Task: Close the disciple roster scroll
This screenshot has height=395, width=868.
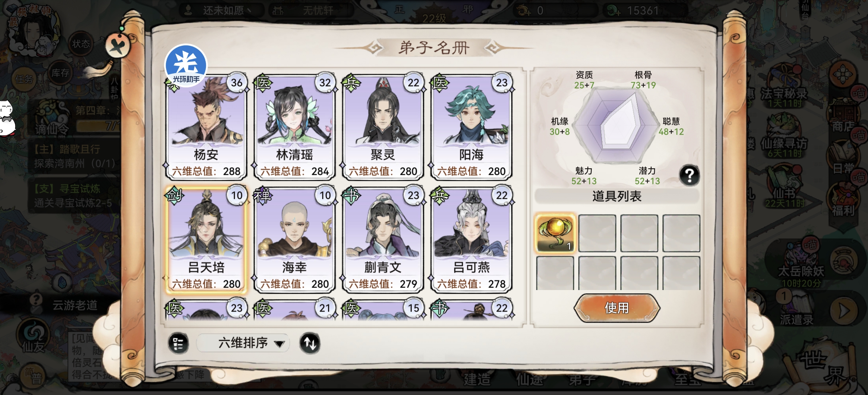Action: pyautogui.click(x=118, y=46)
